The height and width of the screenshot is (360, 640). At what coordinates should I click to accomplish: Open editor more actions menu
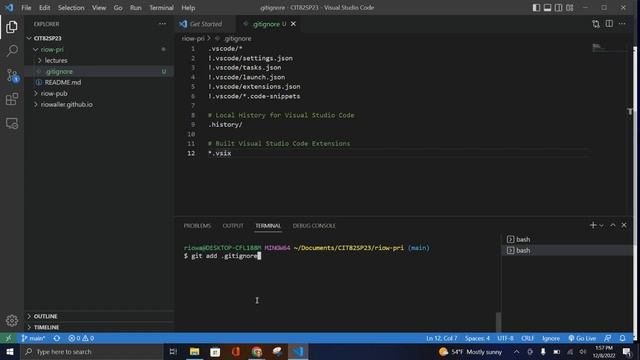622,24
